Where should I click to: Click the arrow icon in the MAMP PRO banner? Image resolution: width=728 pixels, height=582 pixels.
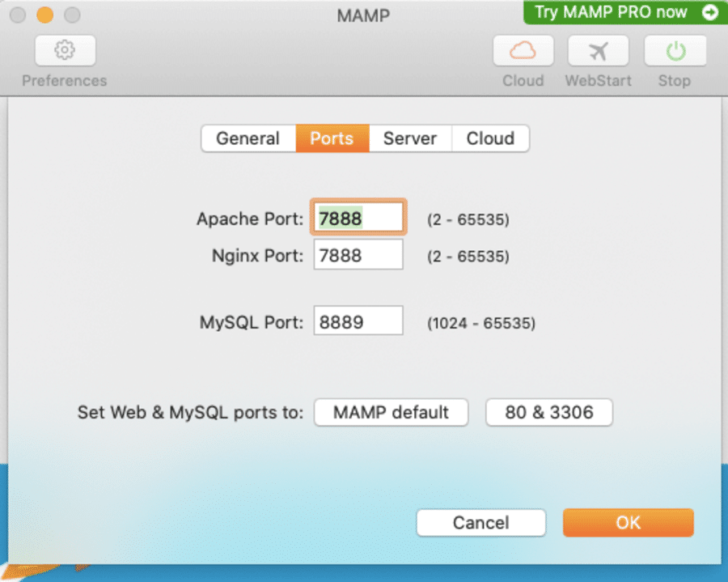tap(709, 12)
